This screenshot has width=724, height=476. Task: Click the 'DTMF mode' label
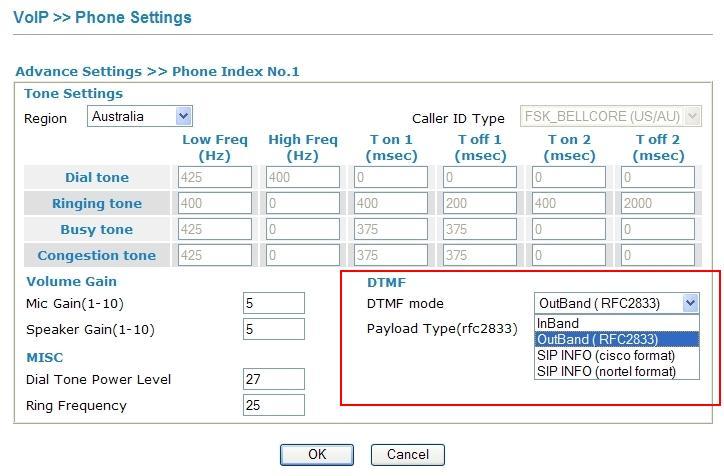(405, 303)
